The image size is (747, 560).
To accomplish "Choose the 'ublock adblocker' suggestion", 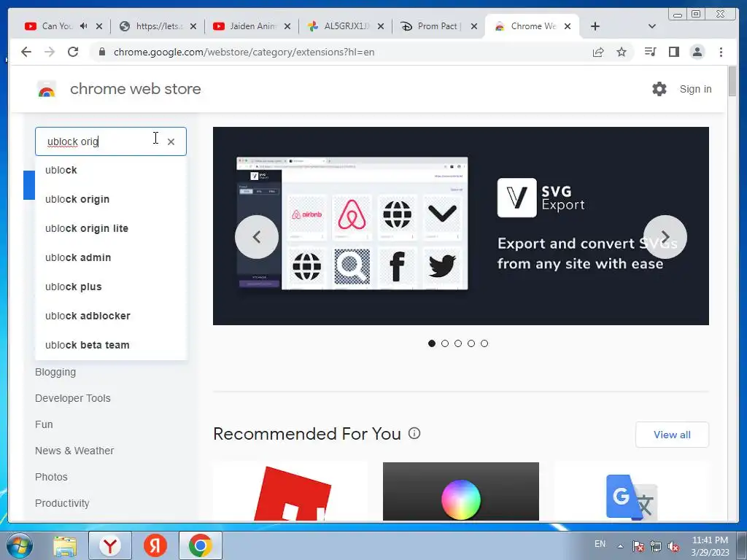I will [111, 316].
